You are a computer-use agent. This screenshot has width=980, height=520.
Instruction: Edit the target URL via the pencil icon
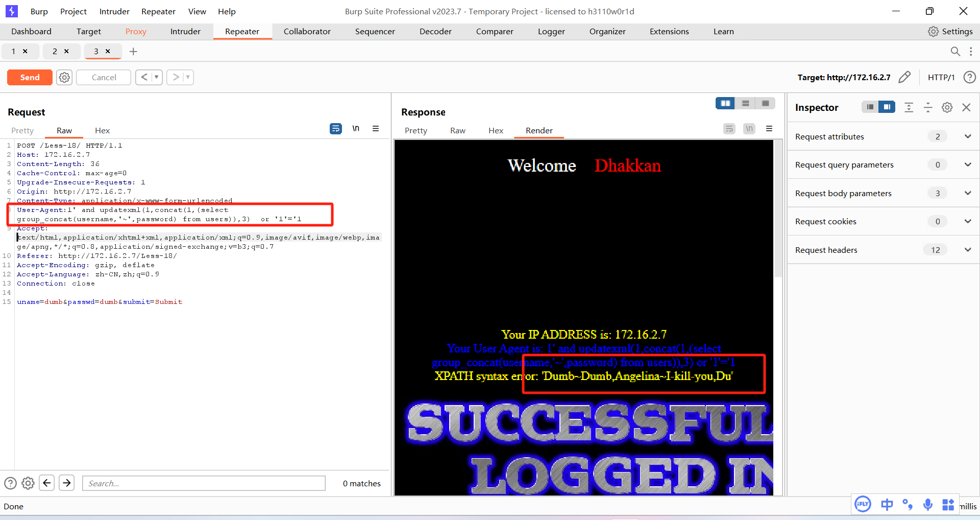click(x=905, y=77)
